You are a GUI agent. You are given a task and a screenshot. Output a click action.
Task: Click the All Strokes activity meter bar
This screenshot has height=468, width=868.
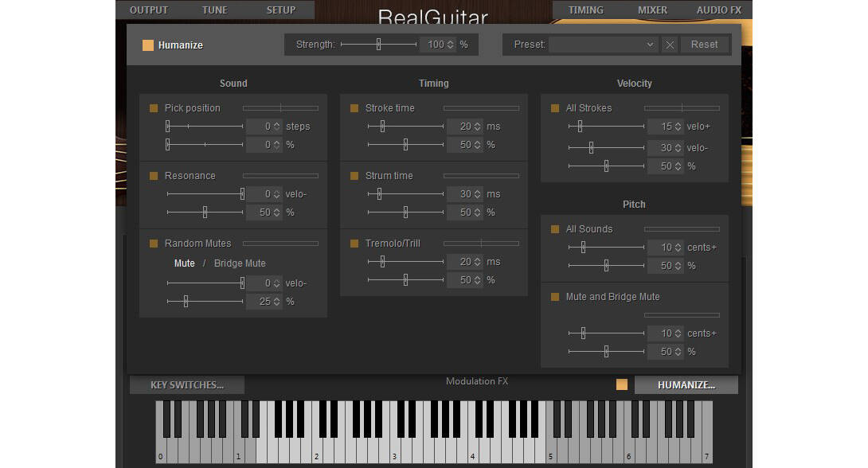(682, 108)
